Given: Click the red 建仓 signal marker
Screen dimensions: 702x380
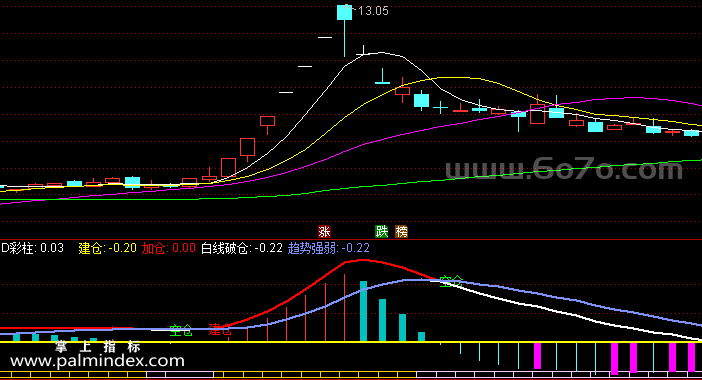Looking at the screenshot, I should click(220, 331).
